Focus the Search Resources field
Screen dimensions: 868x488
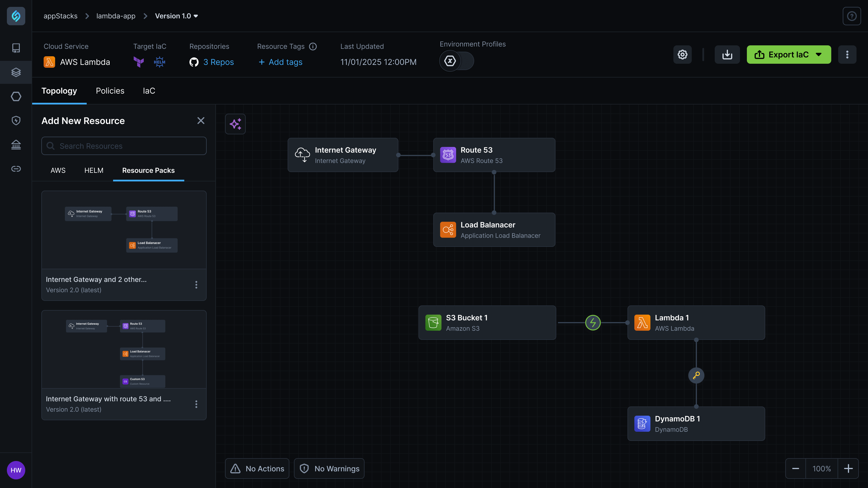pos(124,146)
